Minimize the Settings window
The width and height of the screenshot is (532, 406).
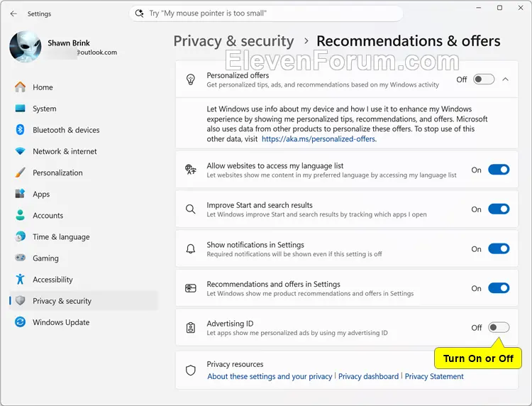(479, 8)
